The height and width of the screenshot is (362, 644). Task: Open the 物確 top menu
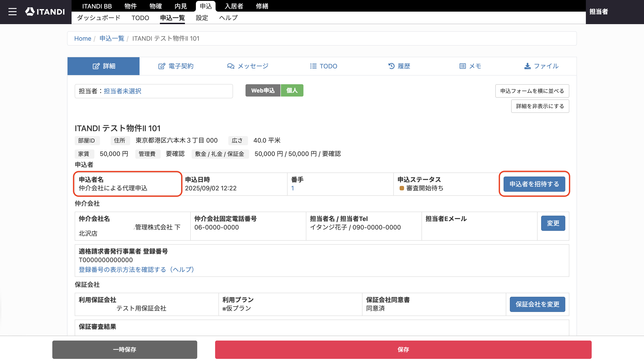155,6
